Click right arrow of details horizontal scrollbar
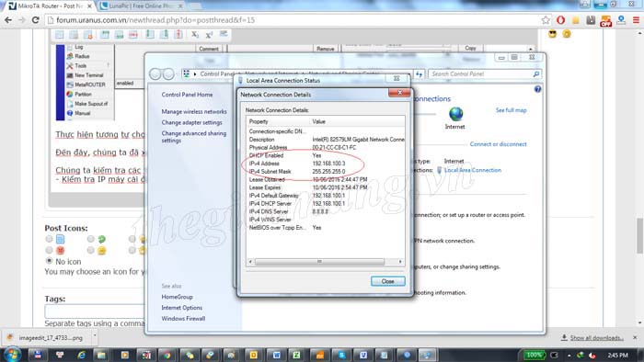 tap(400, 262)
